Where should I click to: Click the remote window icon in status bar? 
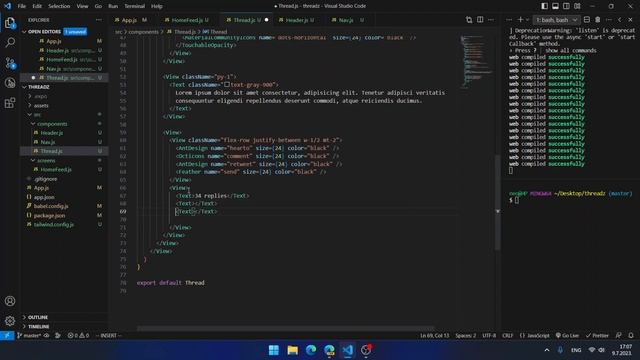(x=7, y=336)
